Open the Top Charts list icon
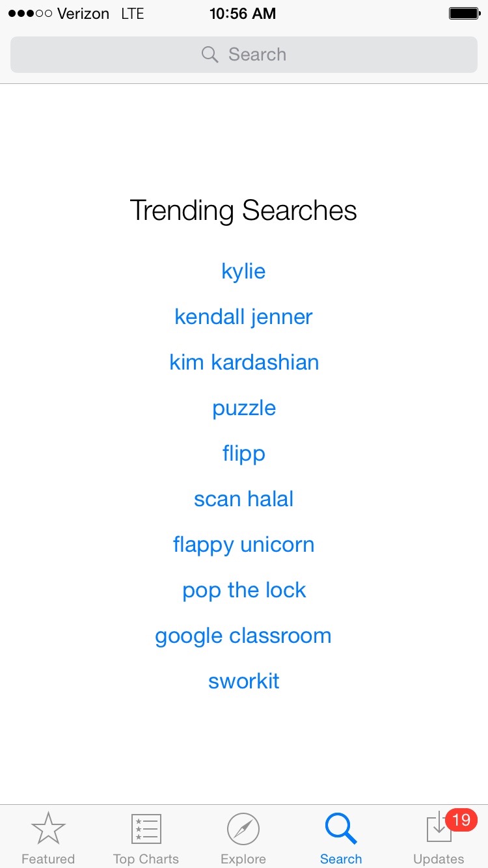The height and width of the screenshot is (868, 488). (146, 829)
